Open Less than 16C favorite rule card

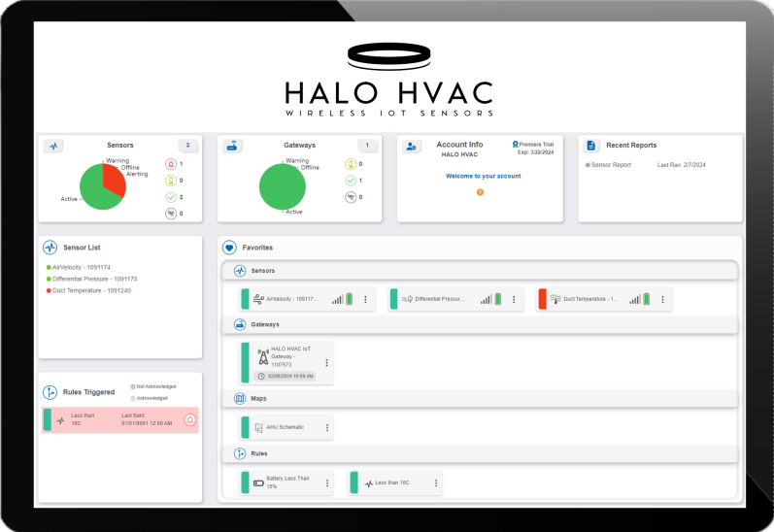(x=395, y=482)
